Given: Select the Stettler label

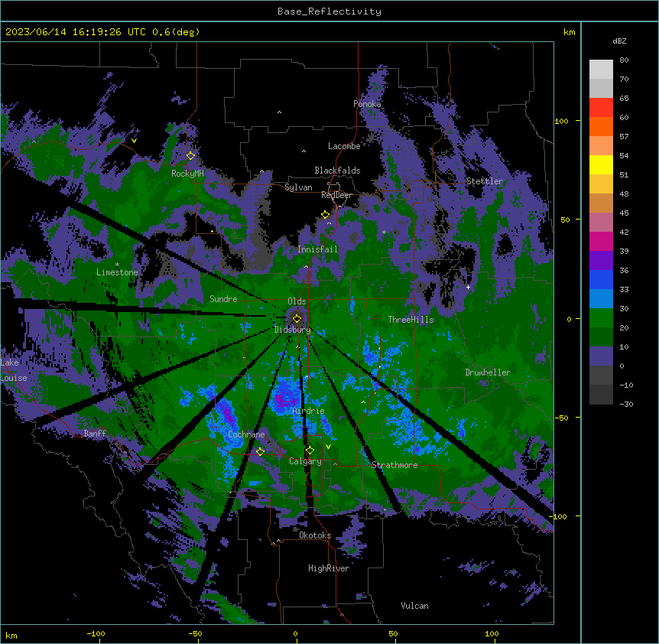Looking at the screenshot, I should point(484,181).
